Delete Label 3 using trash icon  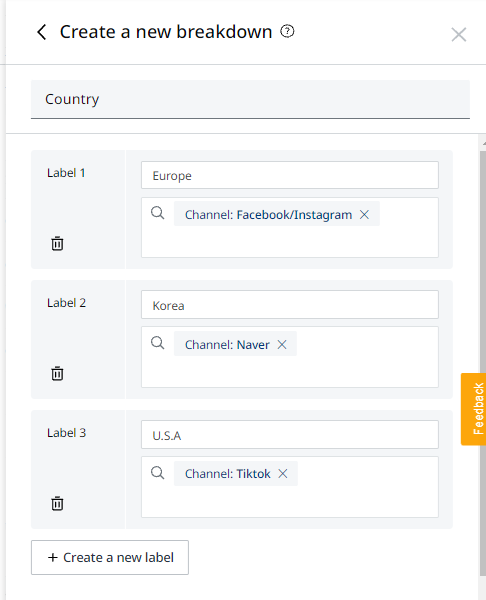(x=57, y=504)
